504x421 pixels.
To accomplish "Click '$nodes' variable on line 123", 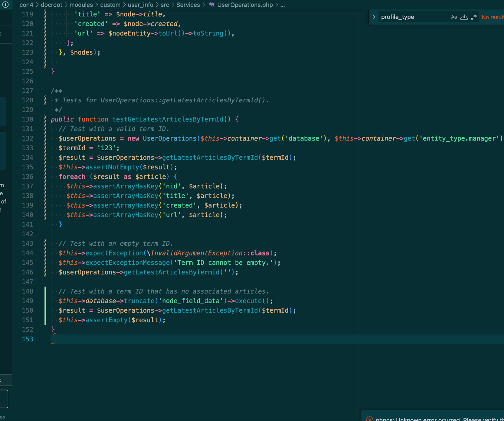I will click(x=82, y=52).
